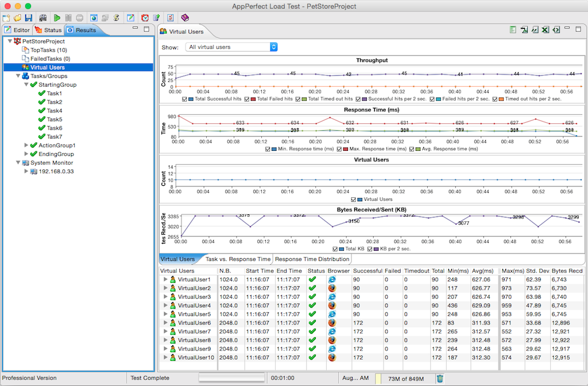Toggle Max. Response time (ms) checkbox

point(339,149)
